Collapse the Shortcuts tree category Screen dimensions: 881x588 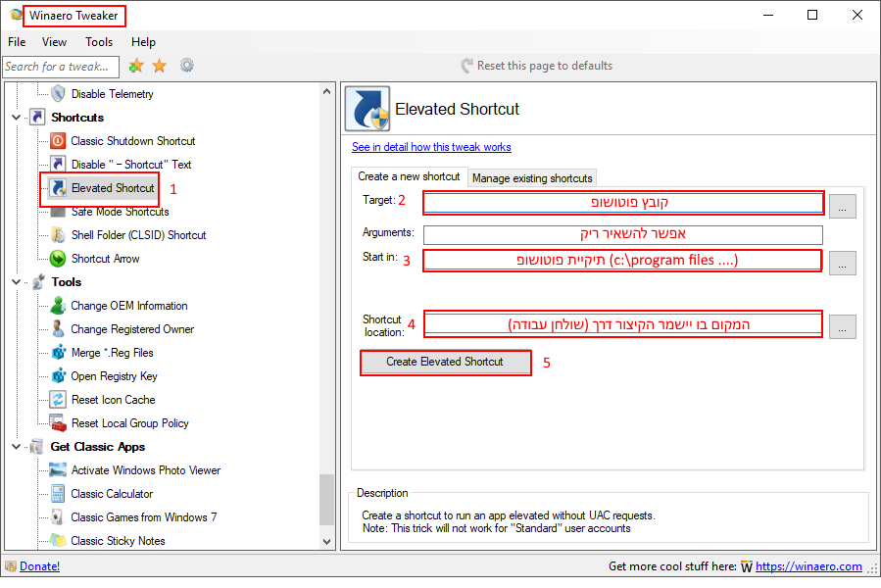[17, 118]
